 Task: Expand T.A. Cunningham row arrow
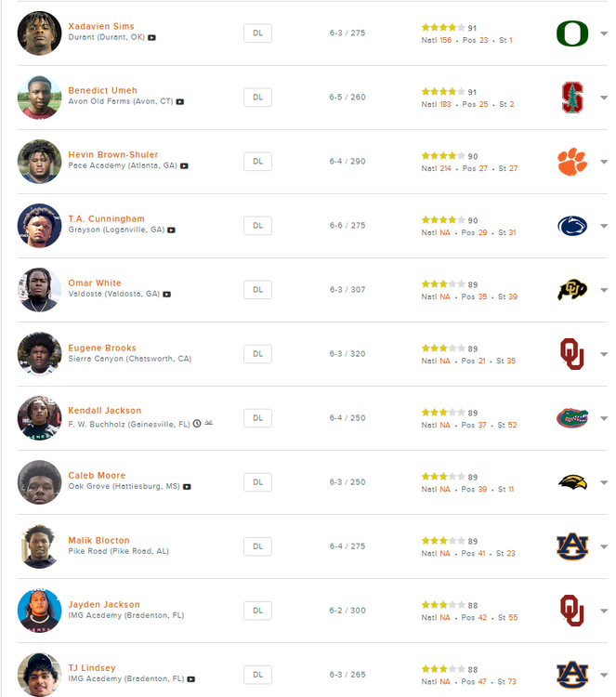(x=604, y=226)
